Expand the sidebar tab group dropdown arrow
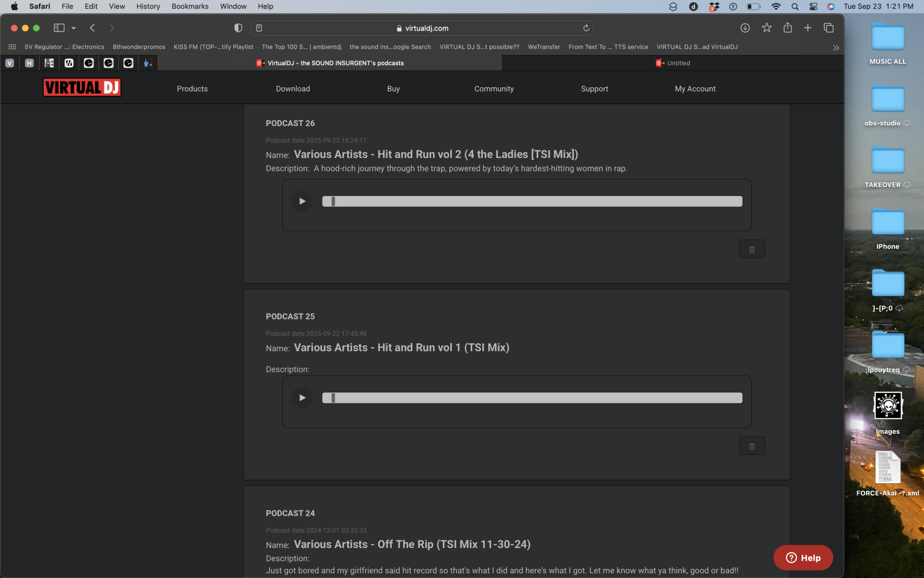This screenshot has width=924, height=578. point(74,28)
